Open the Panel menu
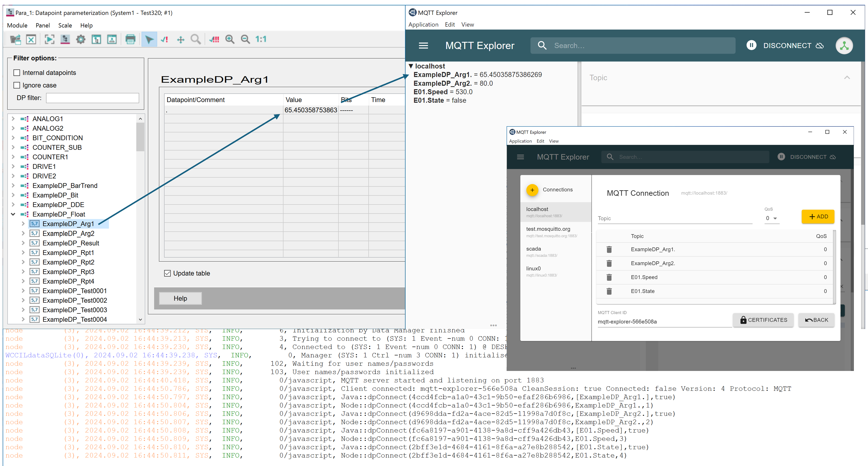 (43, 25)
